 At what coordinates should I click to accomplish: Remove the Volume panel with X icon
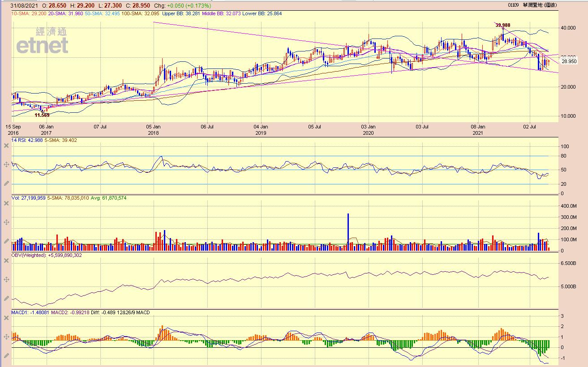(6, 203)
